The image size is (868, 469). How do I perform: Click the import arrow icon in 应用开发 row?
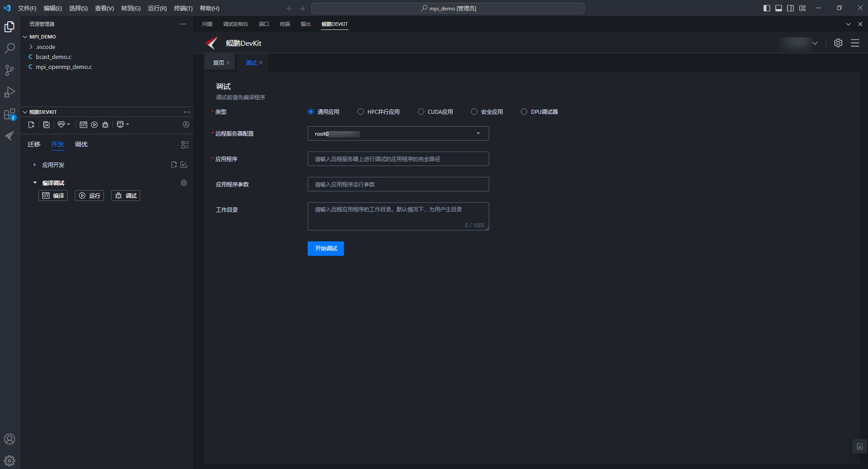184,165
